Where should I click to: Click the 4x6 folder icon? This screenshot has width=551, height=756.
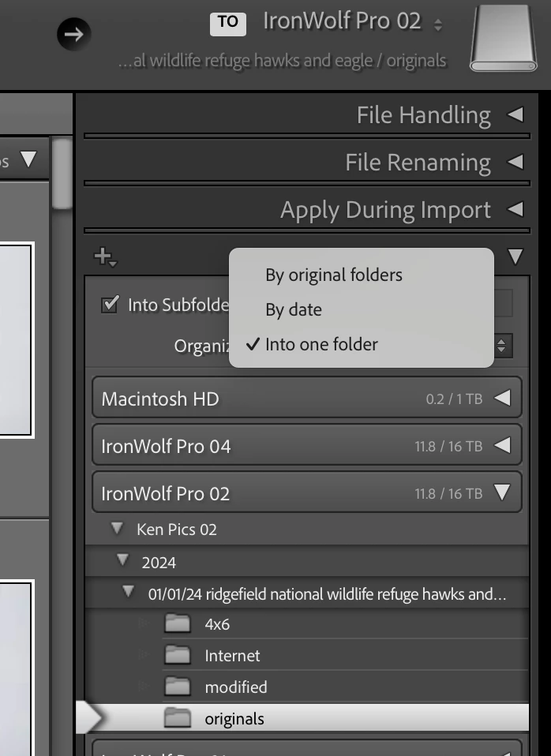coord(178,623)
